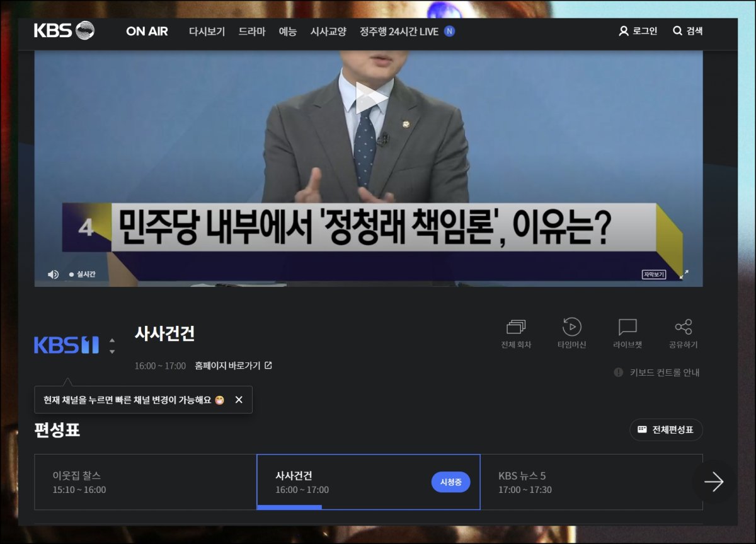Open the 시사교양 menu
Image resolution: width=756 pixels, height=544 pixels.
(328, 32)
